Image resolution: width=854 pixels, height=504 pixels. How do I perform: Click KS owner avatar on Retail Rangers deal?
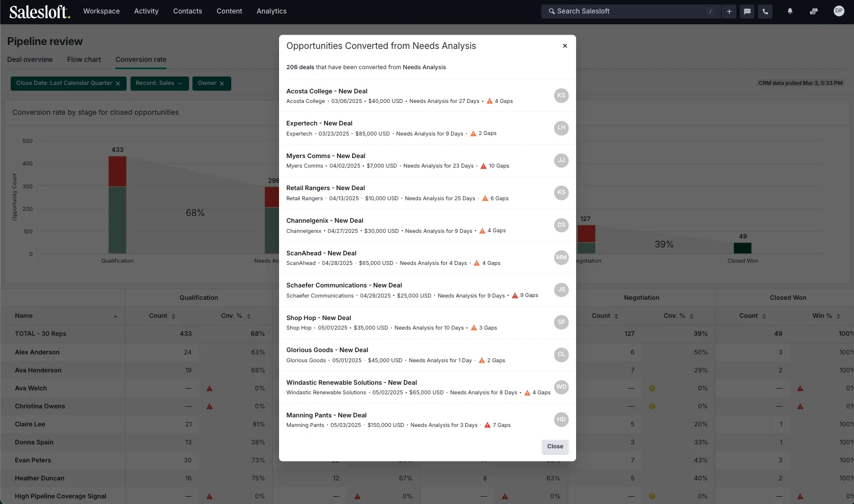pos(561,192)
